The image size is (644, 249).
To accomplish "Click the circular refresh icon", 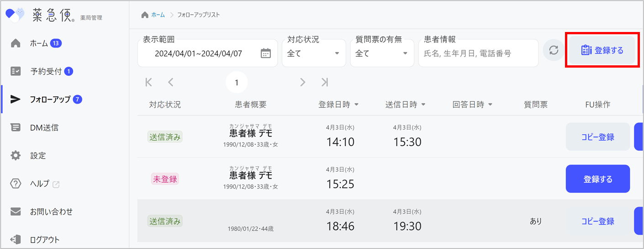I will [554, 50].
